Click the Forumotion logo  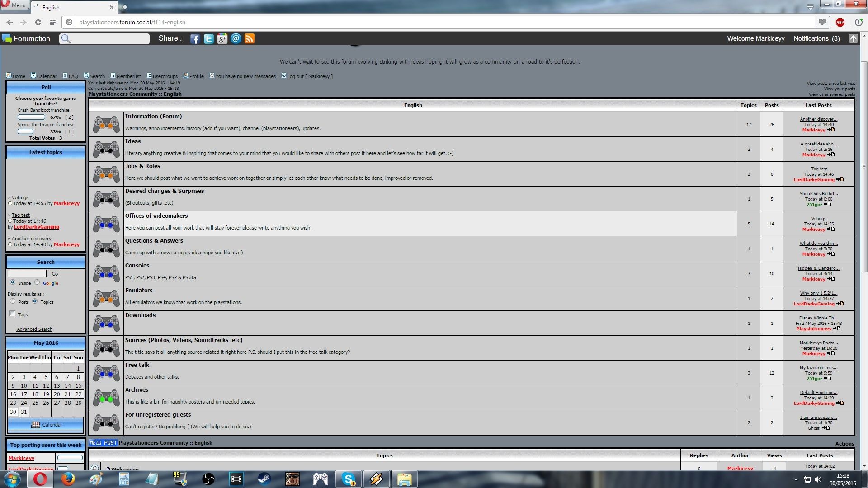26,38
